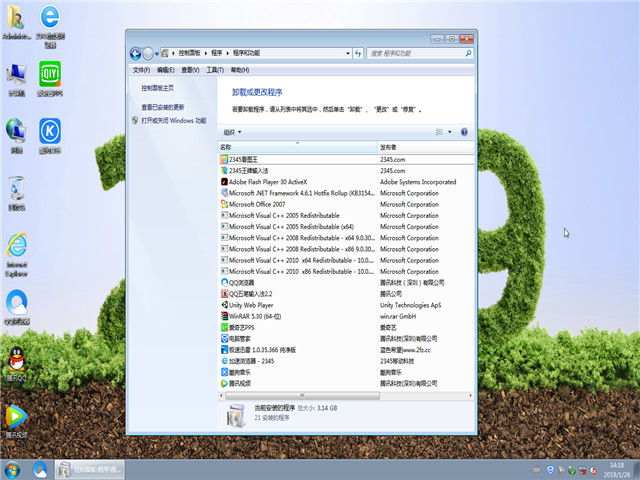
Task: Click 程序 in the address breadcrumb
Action: (x=217, y=53)
